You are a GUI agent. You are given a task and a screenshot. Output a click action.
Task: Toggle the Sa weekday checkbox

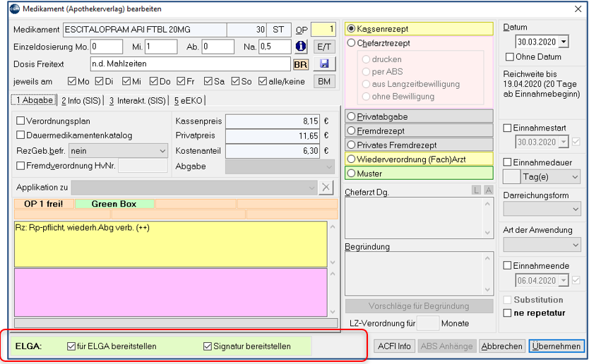(x=208, y=81)
